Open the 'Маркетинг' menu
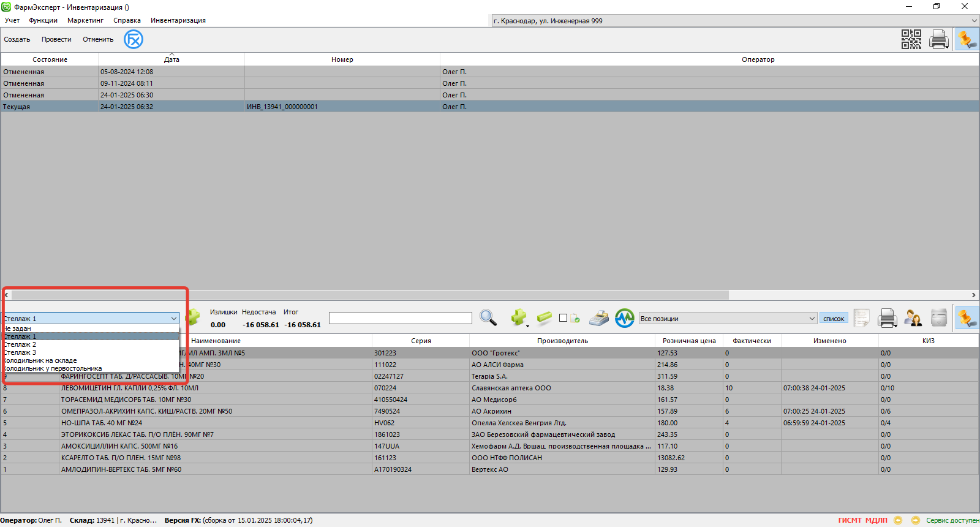The image size is (980, 527). tap(85, 20)
